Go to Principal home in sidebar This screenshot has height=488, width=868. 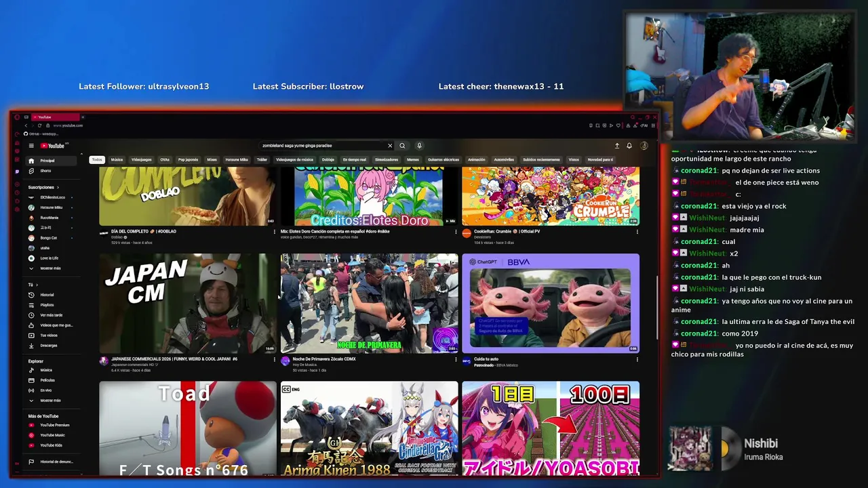tap(52, 161)
